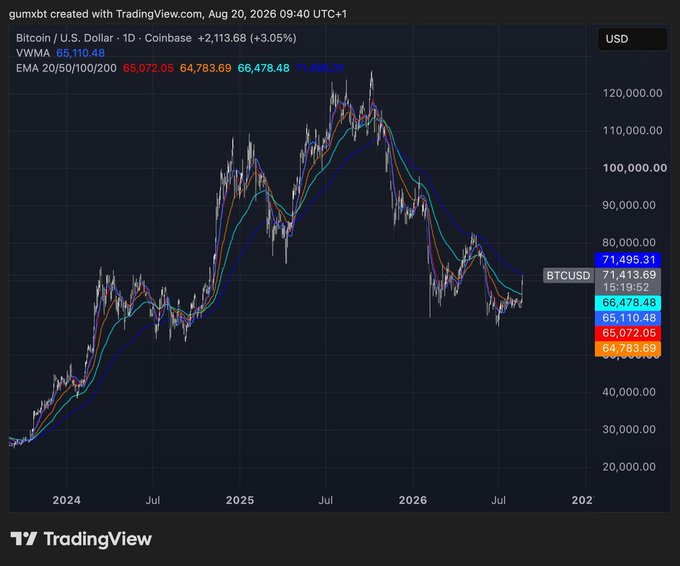This screenshot has height=566, width=680.
Task: Click orange EMA value 64,783.69 in legend
Action: click(x=206, y=68)
